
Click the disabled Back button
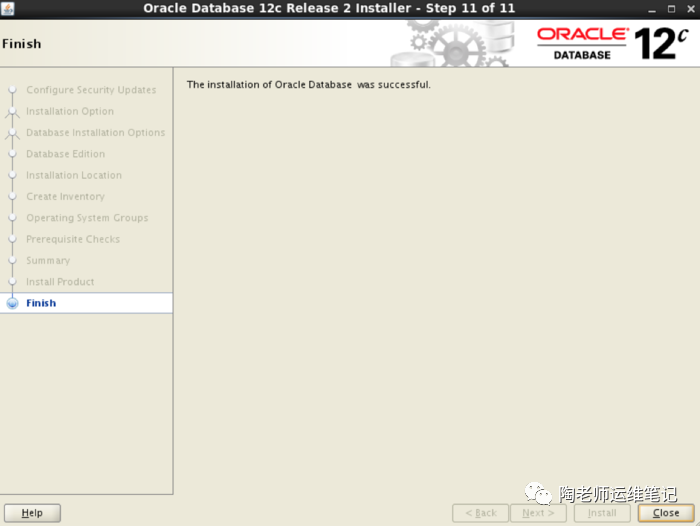[x=480, y=513]
